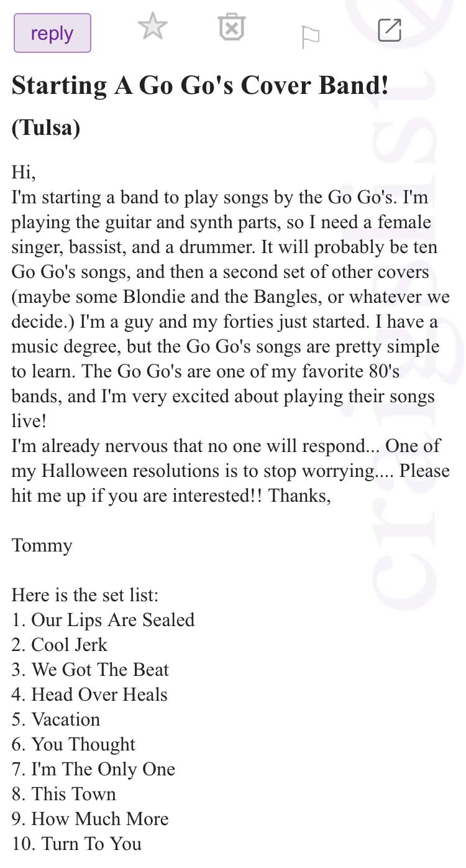The image size is (466, 868).
Task: Click the faint craigslist watermark text
Action: (416, 305)
